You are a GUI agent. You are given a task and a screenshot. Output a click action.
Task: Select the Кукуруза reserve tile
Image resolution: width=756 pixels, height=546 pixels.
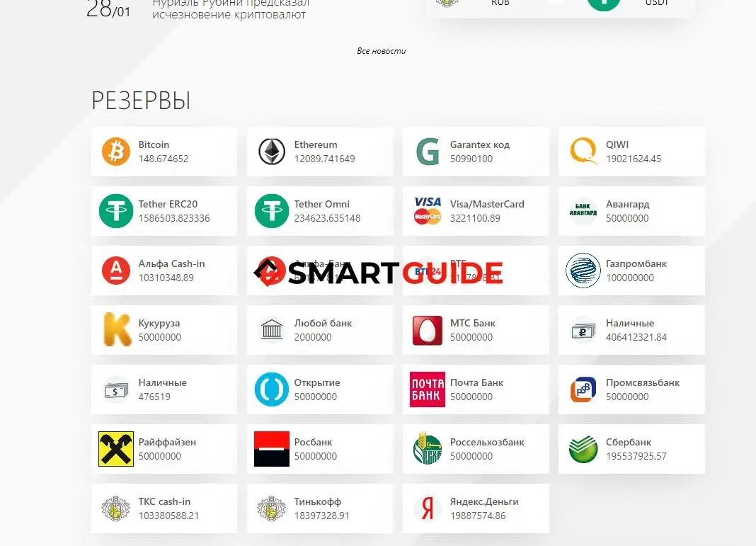(x=164, y=329)
